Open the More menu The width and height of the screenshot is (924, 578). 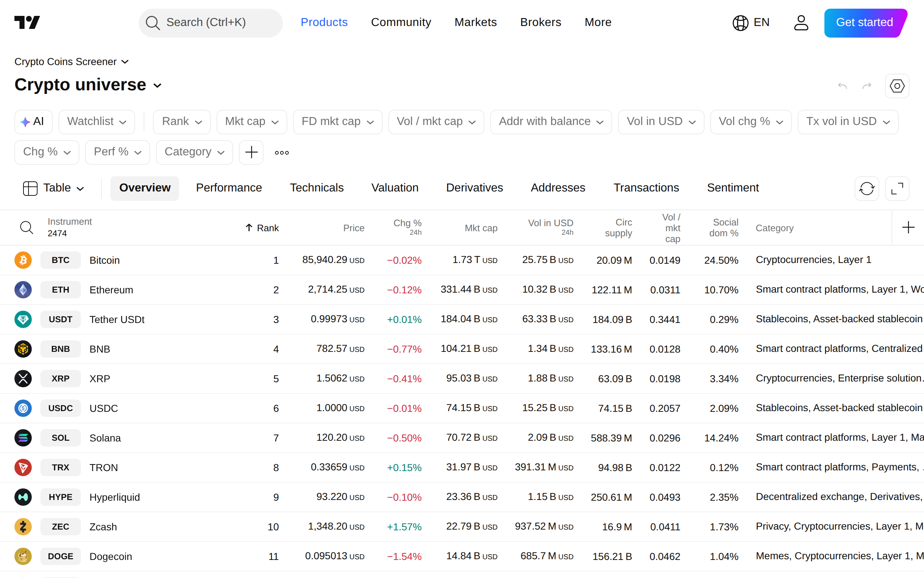[598, 22]
